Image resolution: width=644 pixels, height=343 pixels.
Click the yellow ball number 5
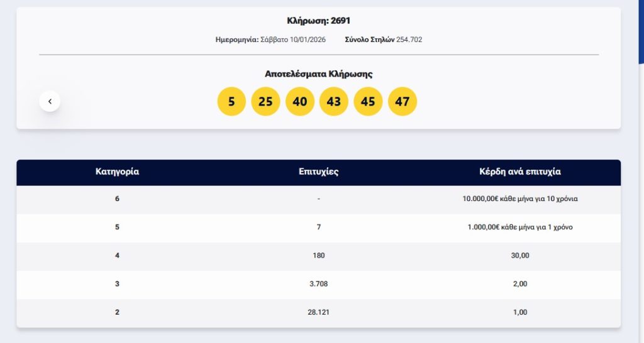(231, 101)
